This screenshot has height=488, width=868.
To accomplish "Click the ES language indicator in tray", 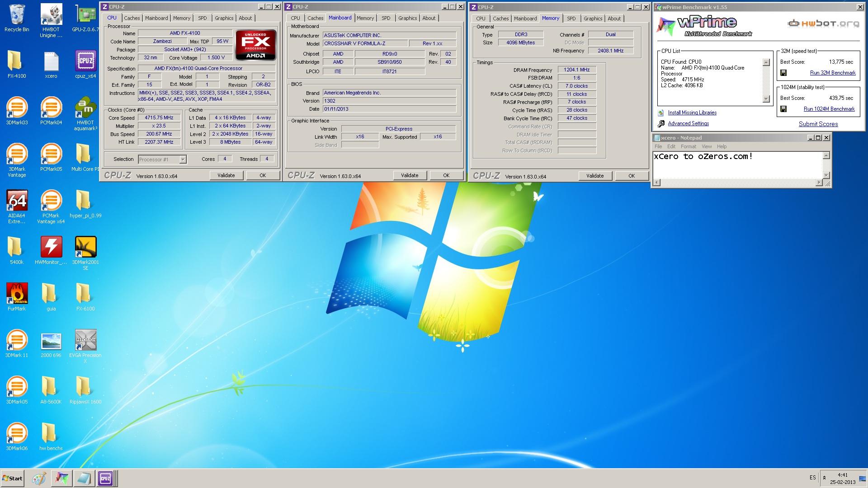I will click(x=812, y=478).
